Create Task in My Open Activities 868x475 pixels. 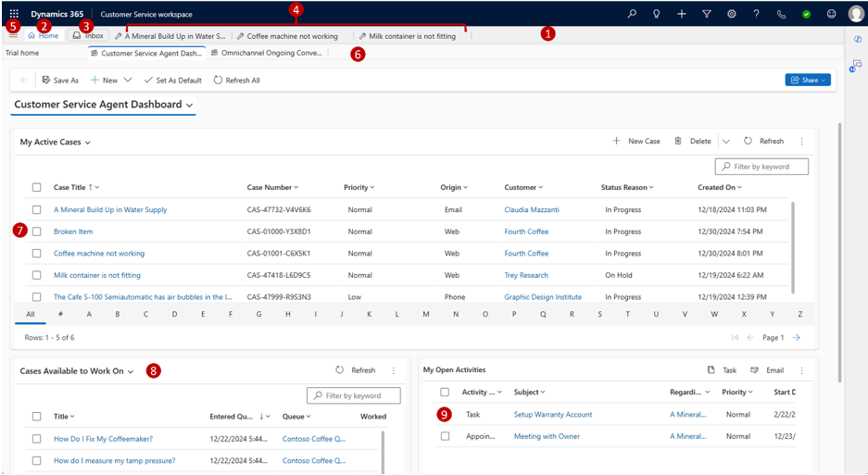click(722, 370)
